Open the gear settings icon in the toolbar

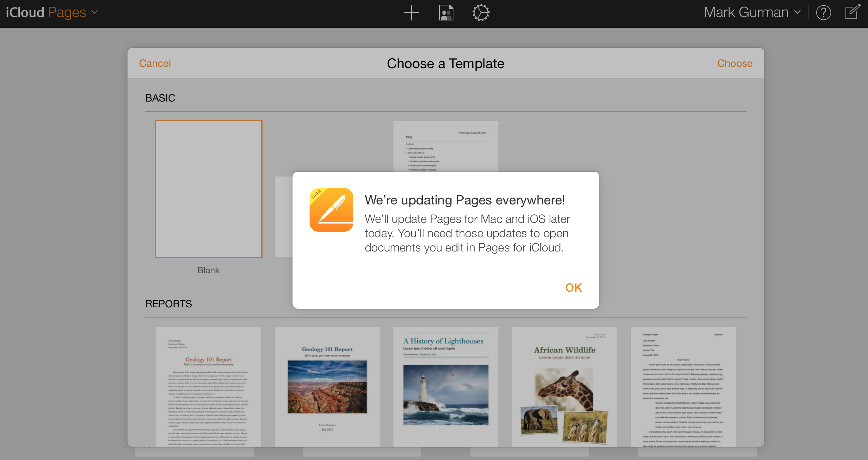[x=481, y=13]
